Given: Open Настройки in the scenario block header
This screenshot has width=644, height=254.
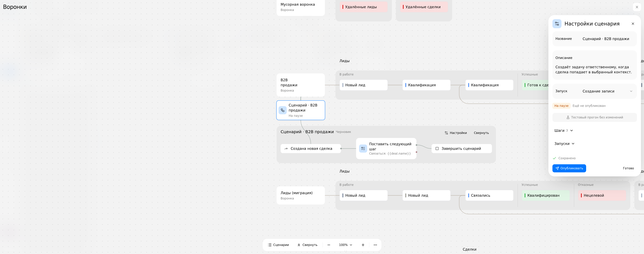Looking at the screenshot, I should click(x=455, y=133).
